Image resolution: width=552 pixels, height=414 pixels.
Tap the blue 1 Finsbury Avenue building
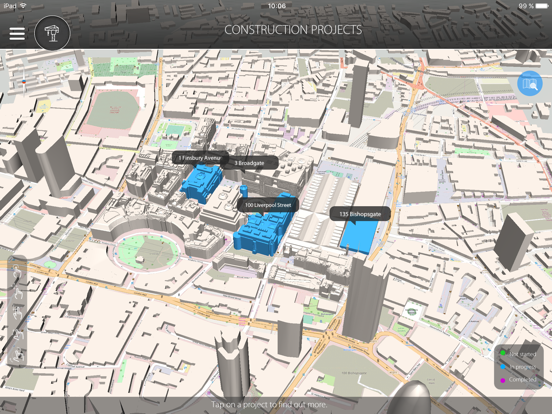[202, 183]
